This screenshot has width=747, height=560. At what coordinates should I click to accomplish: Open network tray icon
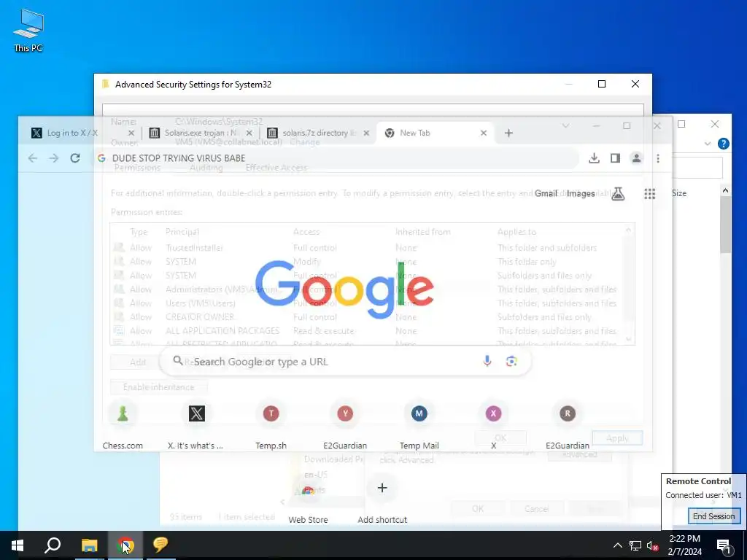point(635,545)
